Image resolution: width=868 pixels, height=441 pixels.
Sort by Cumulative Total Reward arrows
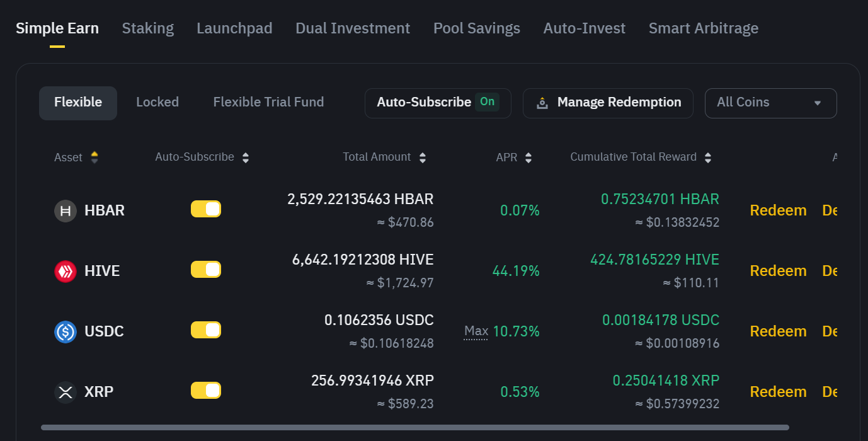[708, 157]
